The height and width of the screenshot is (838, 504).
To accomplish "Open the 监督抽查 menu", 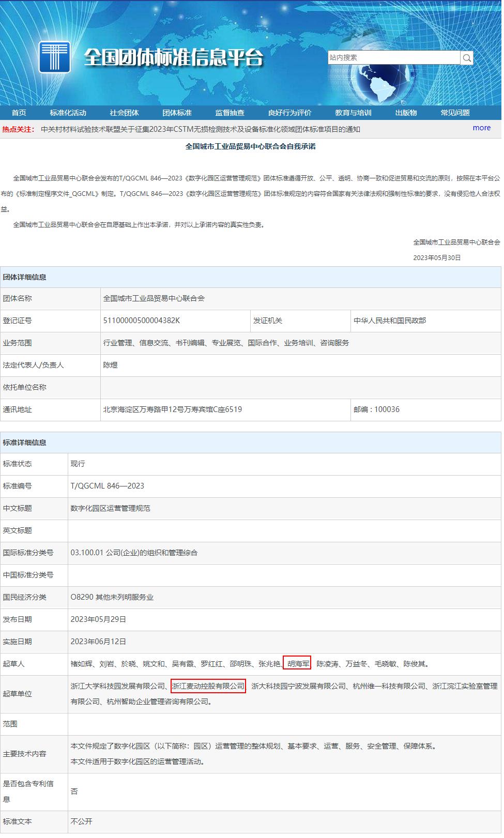I will [x=230, y=113].
